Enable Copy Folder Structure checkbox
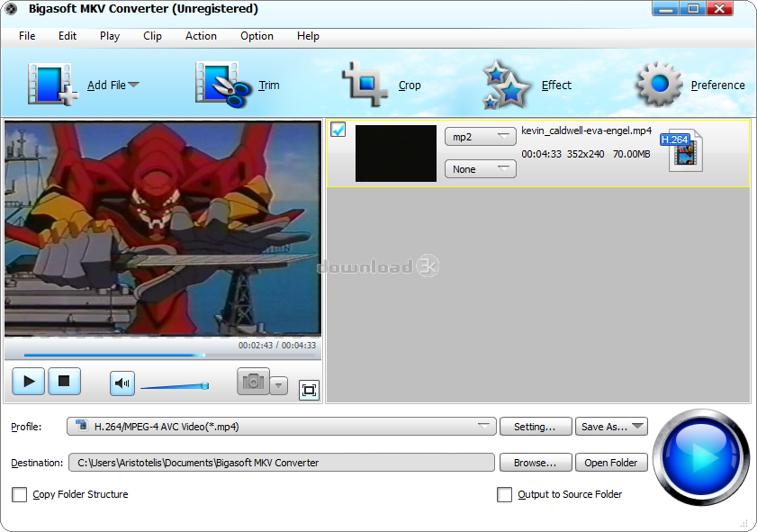Image resolution: width=757 pixels, height=532 pixels. (x=19, y=494)
